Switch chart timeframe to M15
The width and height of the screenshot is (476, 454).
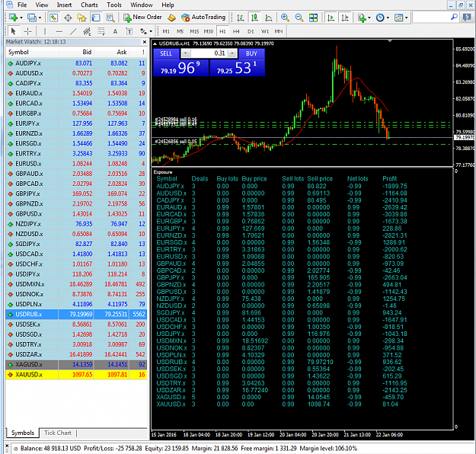pyautogui.click(x=194, y=31)
